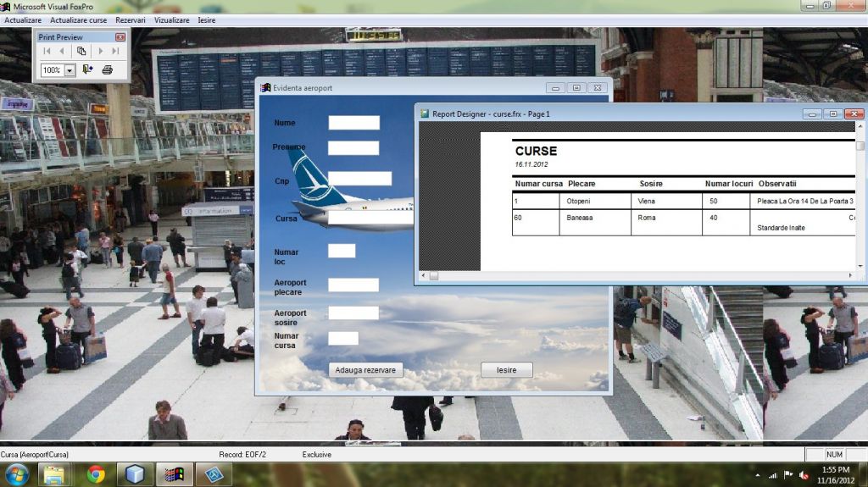
Task: Open the Rezervari menu
Action: pos(131,19)
